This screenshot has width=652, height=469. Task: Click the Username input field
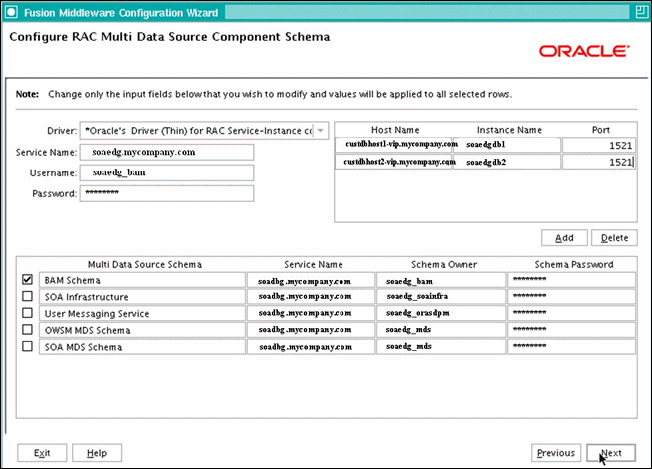[x=167, y=173]
